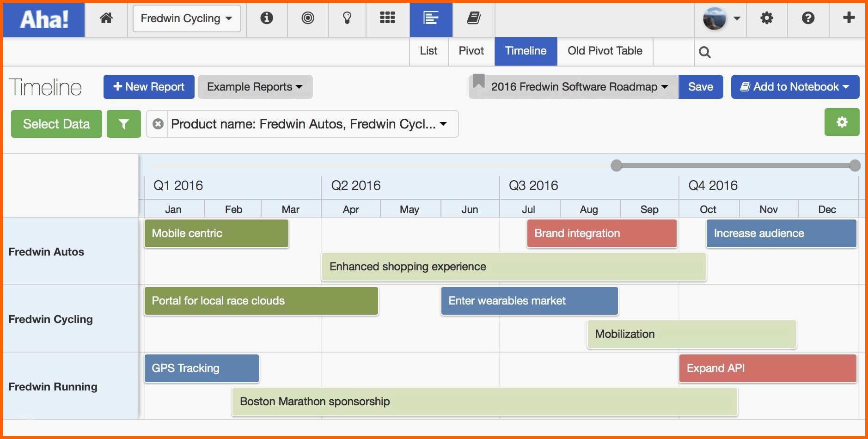Expand the Add to Notebook dropdown
The height and width of the screenshot is (439, 868).
click(x=795, y=87)
